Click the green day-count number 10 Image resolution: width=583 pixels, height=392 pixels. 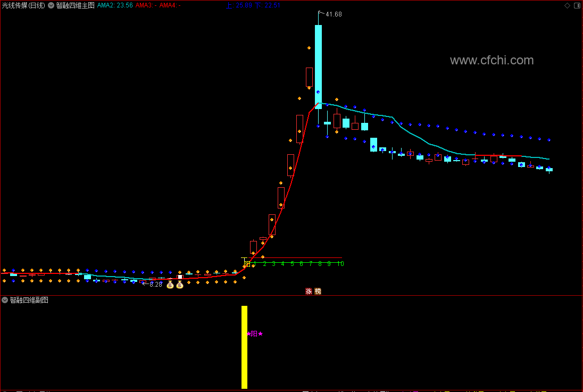click(340, 264)
